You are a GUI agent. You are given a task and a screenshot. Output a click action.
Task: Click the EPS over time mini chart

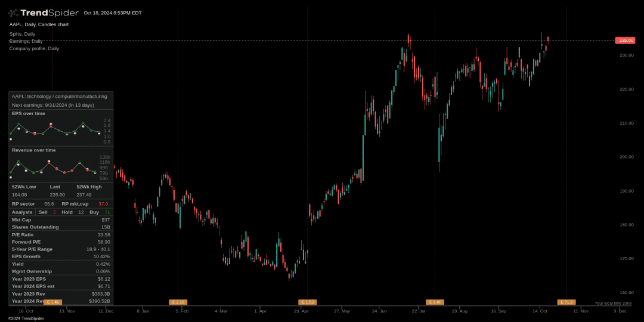[x=55, y=130]
